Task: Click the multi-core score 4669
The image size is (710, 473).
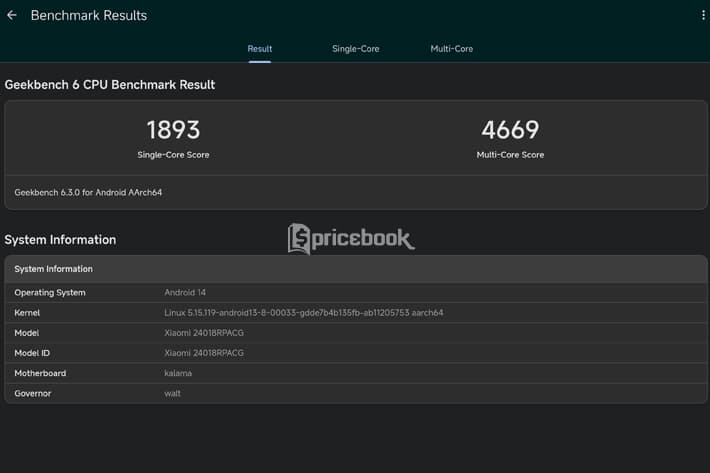Action: (510, 130)
